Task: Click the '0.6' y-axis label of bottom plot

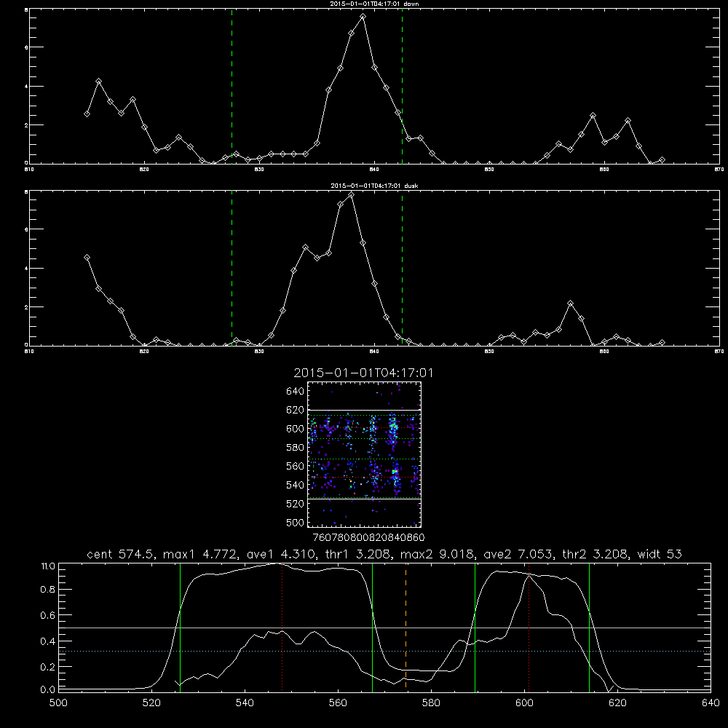Action: pos(48,615)
